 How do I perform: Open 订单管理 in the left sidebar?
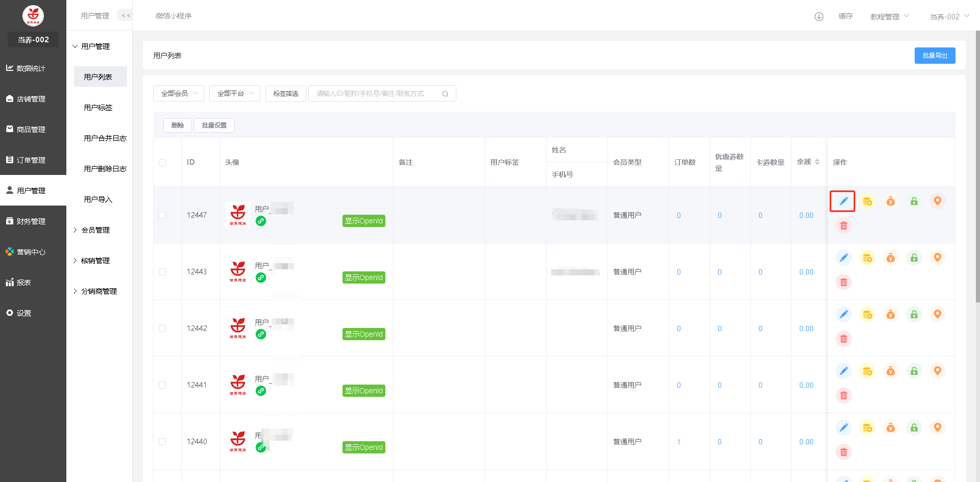click(31, 160)
